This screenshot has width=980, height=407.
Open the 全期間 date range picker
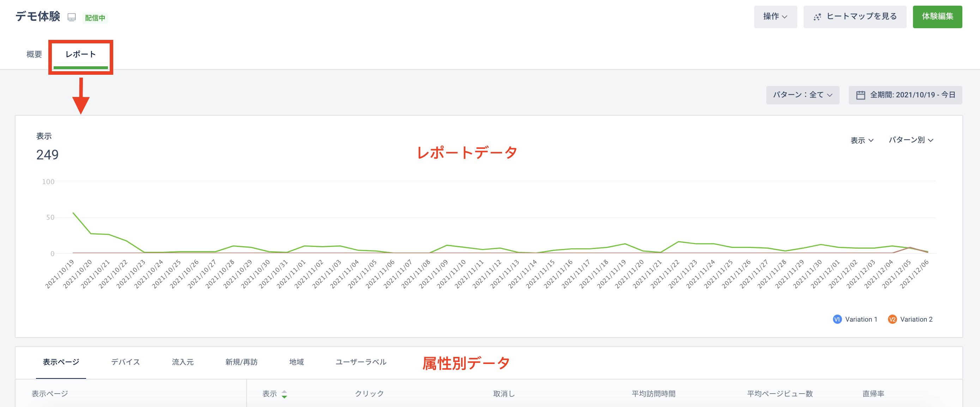point(905,95)
